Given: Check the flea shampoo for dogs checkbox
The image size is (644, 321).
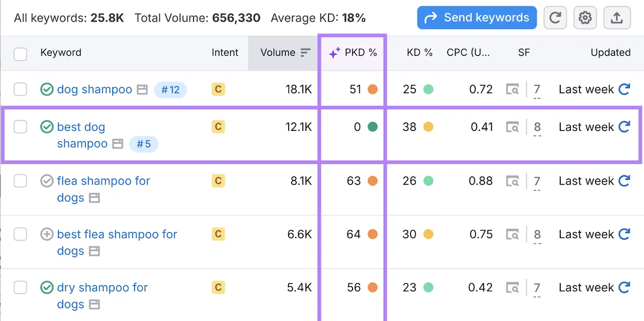Looking at the screenshot, I should point(20,181).
